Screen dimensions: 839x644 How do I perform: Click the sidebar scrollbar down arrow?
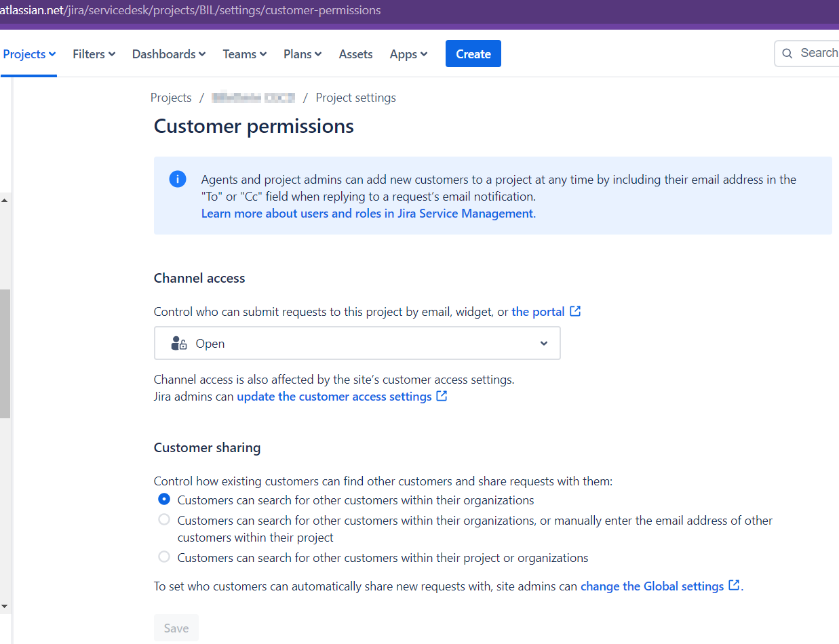pyautogui.click(x=5, y=605)
